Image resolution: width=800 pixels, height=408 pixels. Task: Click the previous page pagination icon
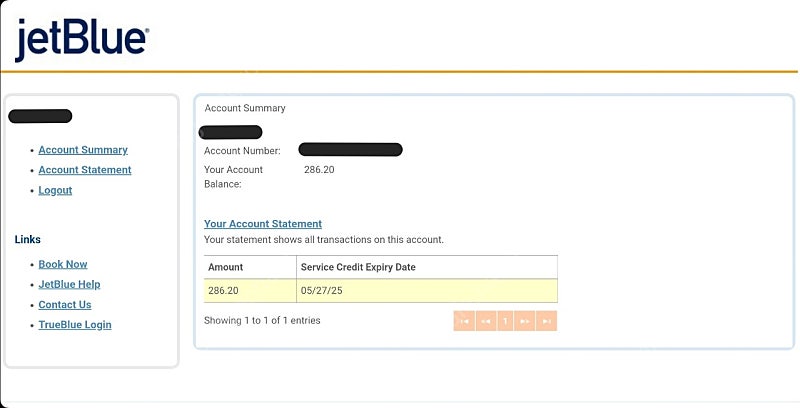pos(486,321)
